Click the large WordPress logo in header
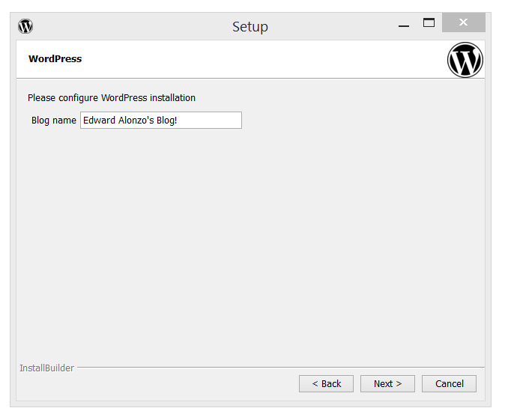This screenshot has width=505, height=420. [465, 60]
